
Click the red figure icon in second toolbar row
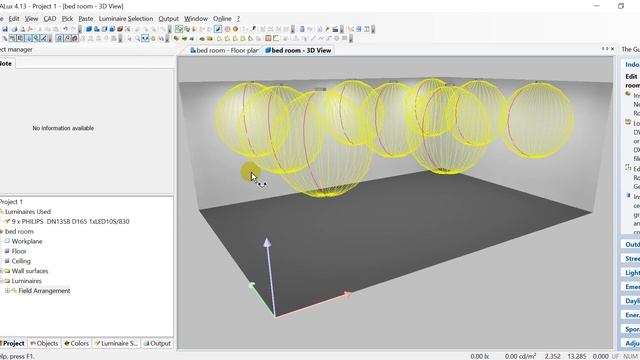[68, 38]
